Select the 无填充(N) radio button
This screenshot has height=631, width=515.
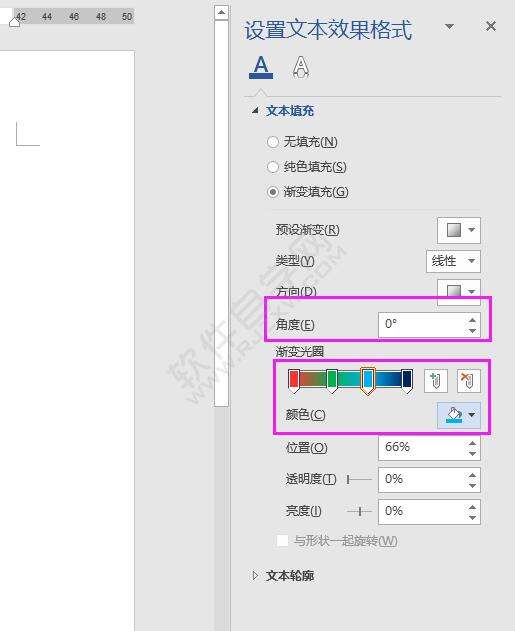[x=273, y=142]
